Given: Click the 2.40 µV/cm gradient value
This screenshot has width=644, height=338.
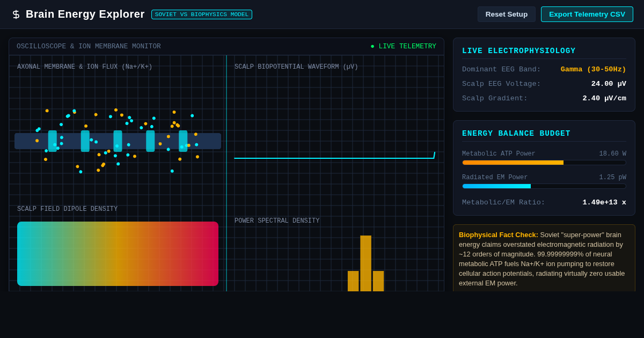Looking at the screenshot, I should click(x=604, y=98).
